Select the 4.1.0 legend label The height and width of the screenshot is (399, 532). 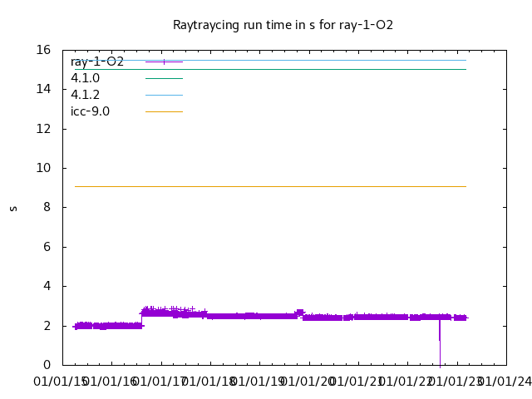(x=85, y=78)
